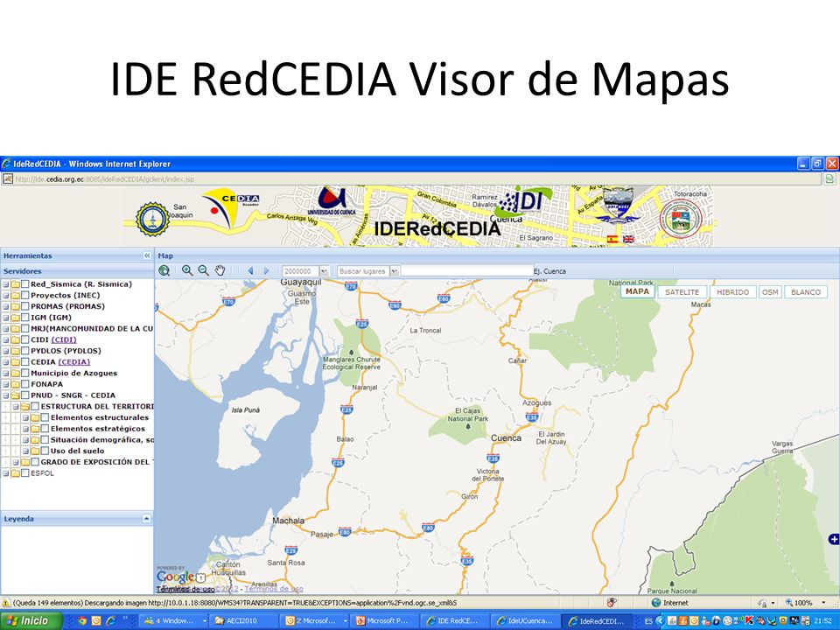Check the Elementos estructurales checkbox

pos(45,417)
